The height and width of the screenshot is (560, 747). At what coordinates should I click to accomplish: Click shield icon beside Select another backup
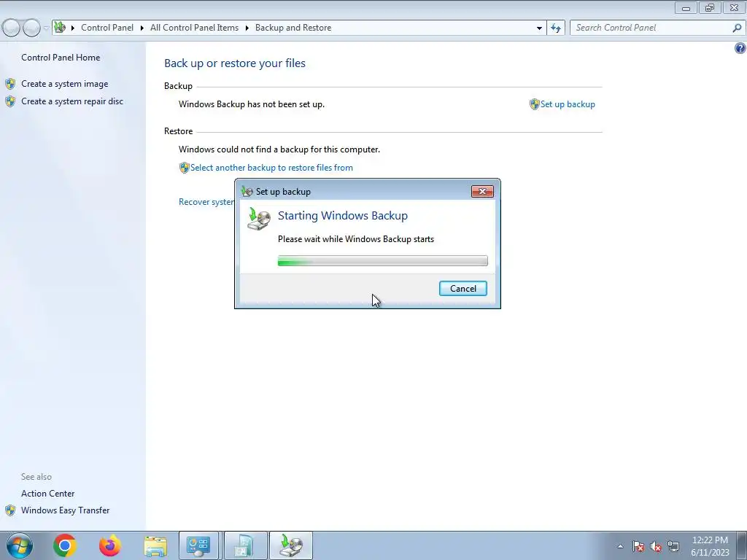tap(184, 168)
